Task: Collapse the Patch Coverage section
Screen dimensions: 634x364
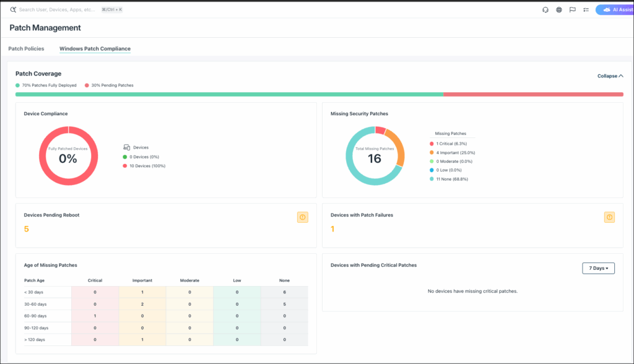Action: point(610,76)
